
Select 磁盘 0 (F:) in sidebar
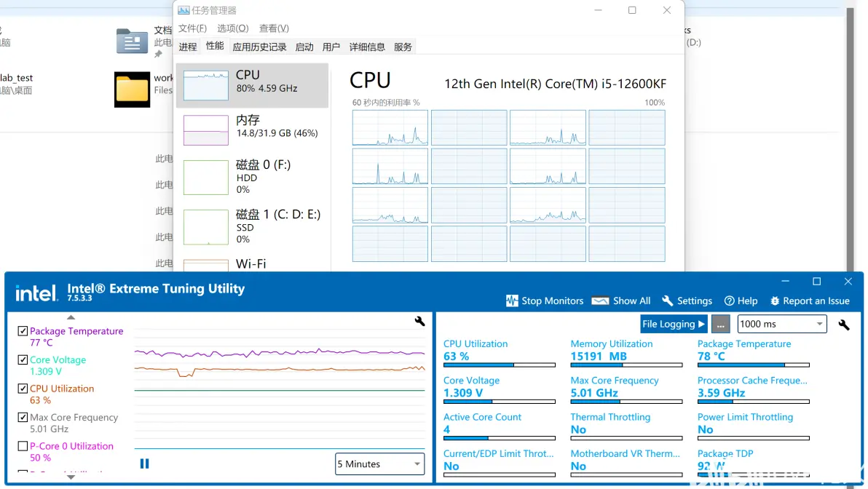(x=253, y=177)
